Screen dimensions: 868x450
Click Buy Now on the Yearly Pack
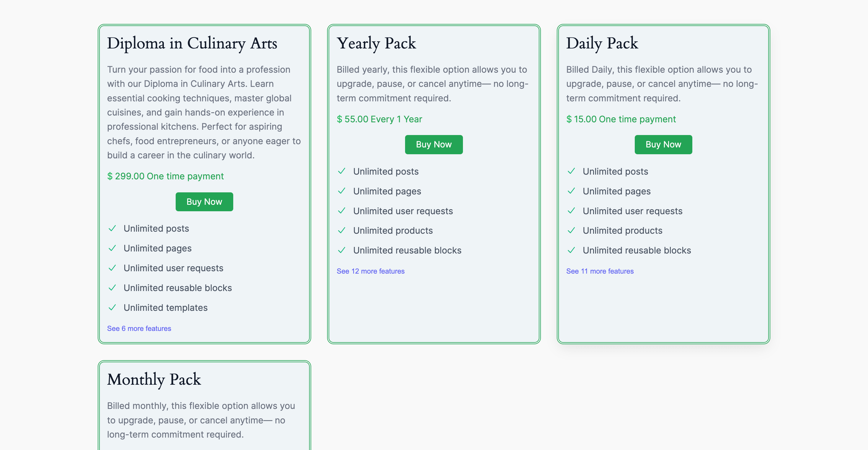[434, 144]
